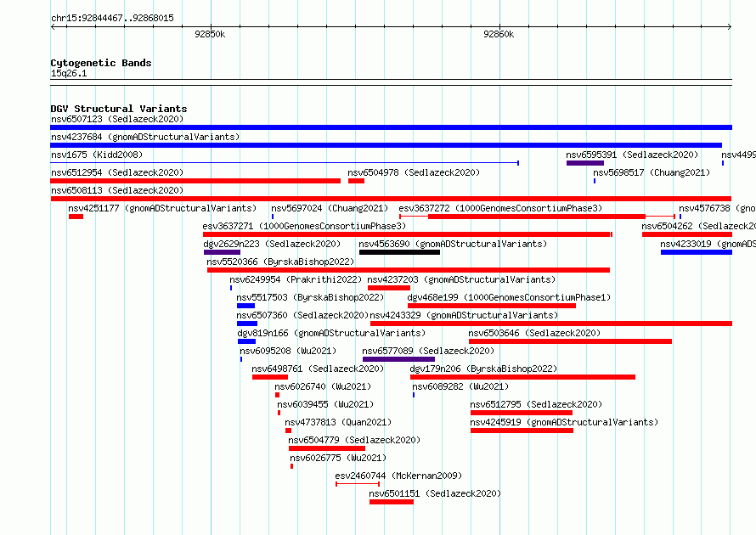Click the red bar for nsv6498761
Viewport: 756px width, 535px height.
tap(270, 377)
